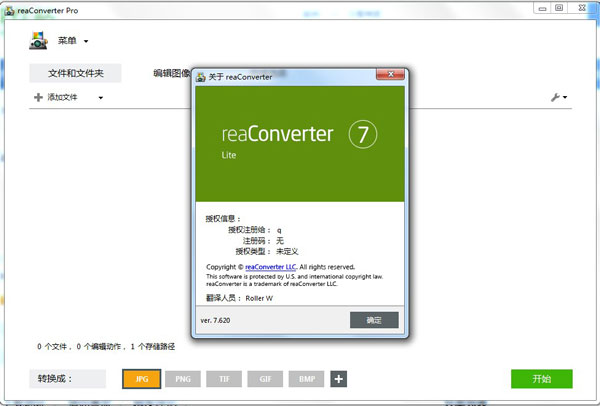Image resolution: width=600 pixels, height=406 pixels.
Task: Switch to the 编辑图像 tab
Action: (171, 73)
